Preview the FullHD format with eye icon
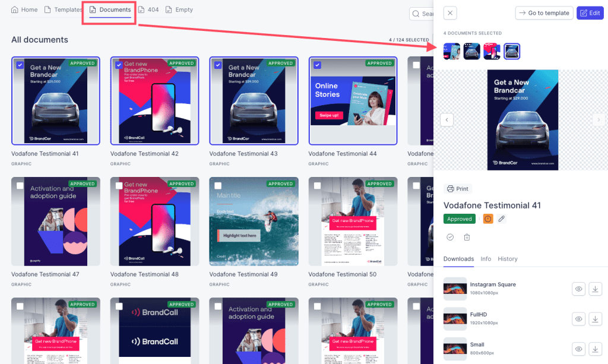 point(578,319)
